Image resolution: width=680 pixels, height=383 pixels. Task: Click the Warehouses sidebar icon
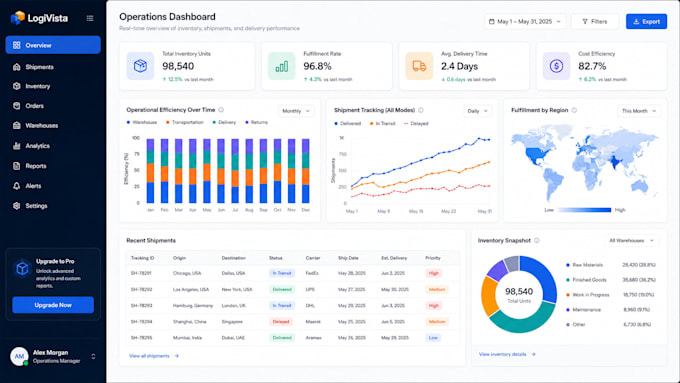point(16,125)
